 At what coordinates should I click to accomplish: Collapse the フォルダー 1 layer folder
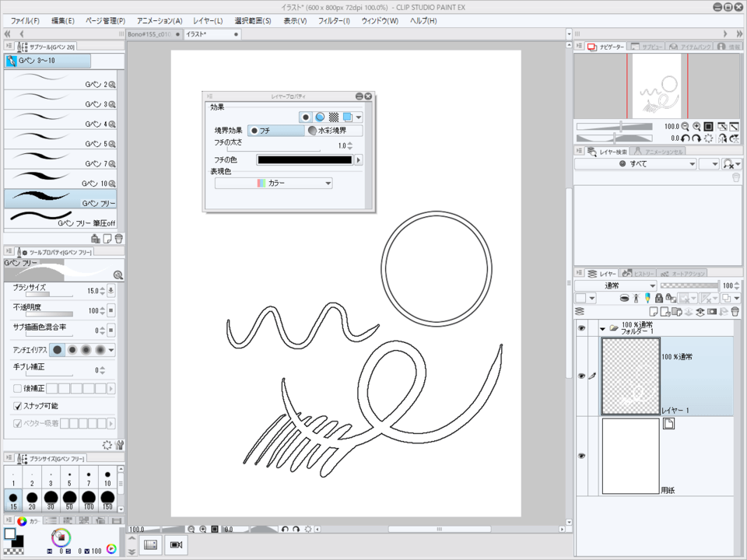pyautogui.click(x=602, y=328)
